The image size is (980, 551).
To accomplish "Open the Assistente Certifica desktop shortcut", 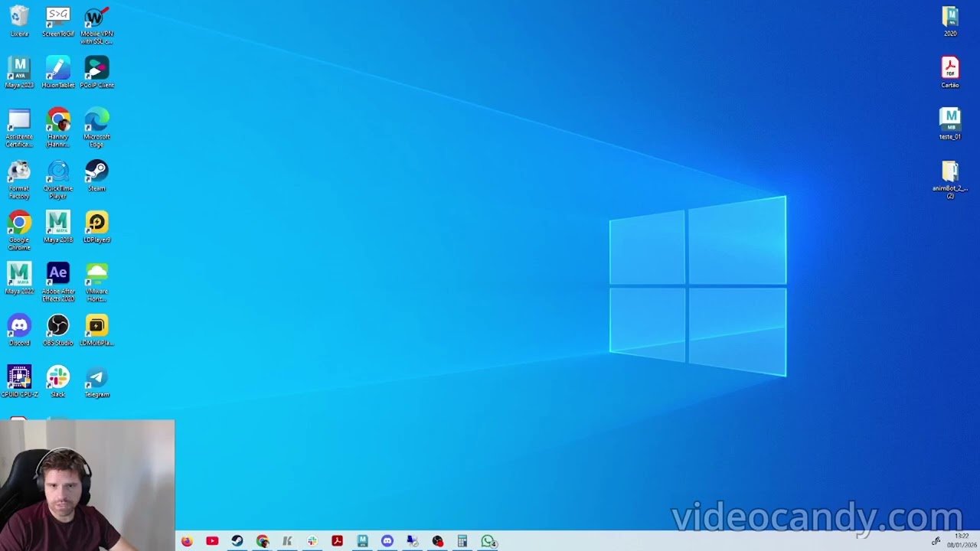I will click(19, 128).
